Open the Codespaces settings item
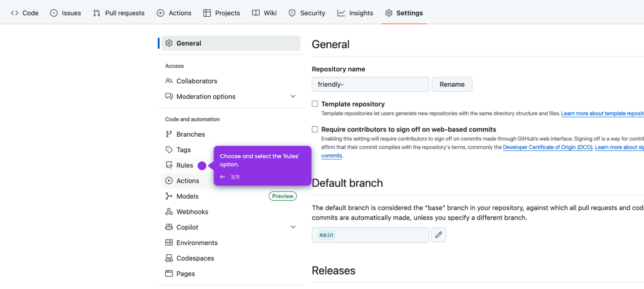The height and width of the screenshot is (289, 644). click(231, 258)
